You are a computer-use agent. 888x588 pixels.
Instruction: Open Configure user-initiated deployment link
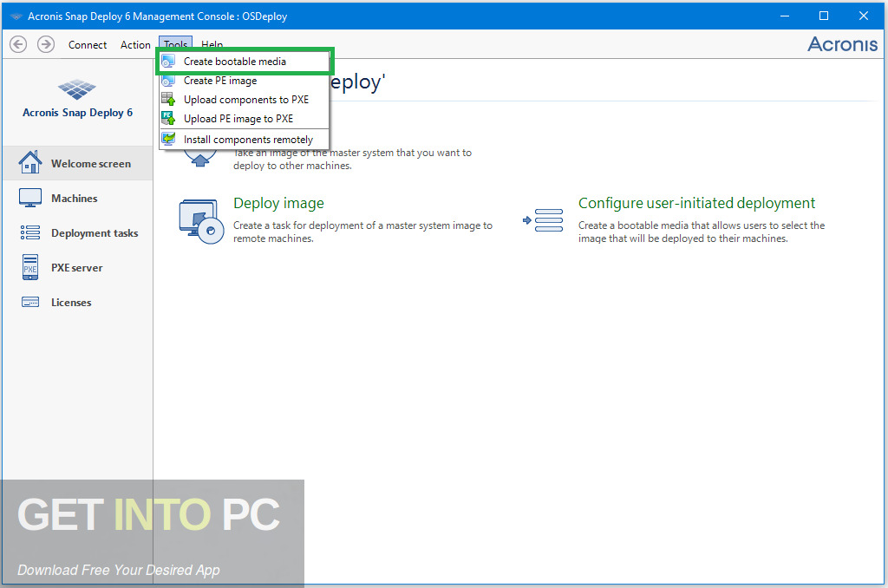click(x=696, y=203)
